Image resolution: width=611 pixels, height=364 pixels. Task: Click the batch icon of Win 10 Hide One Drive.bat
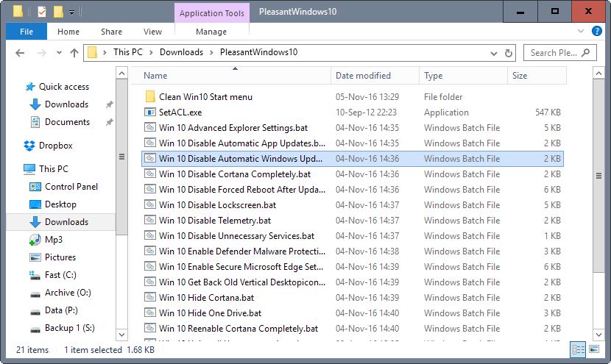pos(150,313)
